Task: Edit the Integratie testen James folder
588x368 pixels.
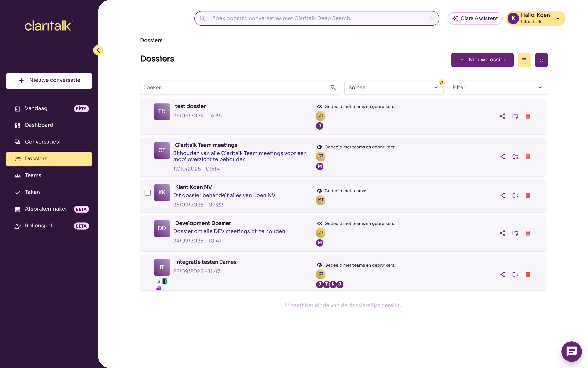Action: (x=515, y=274)
